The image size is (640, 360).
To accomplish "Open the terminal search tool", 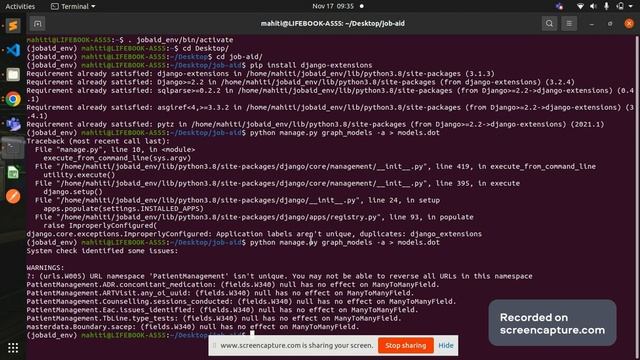I will click(x=549, y=24).
